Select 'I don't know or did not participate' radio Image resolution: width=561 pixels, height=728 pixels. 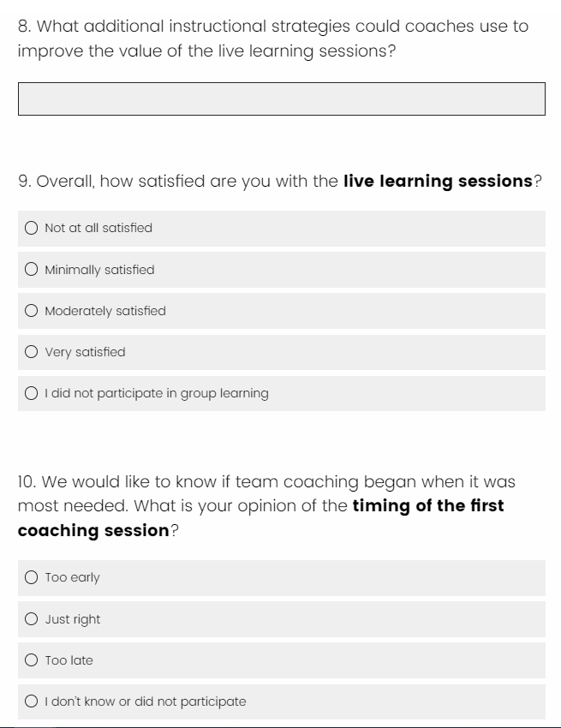click(x=32, y=701)
